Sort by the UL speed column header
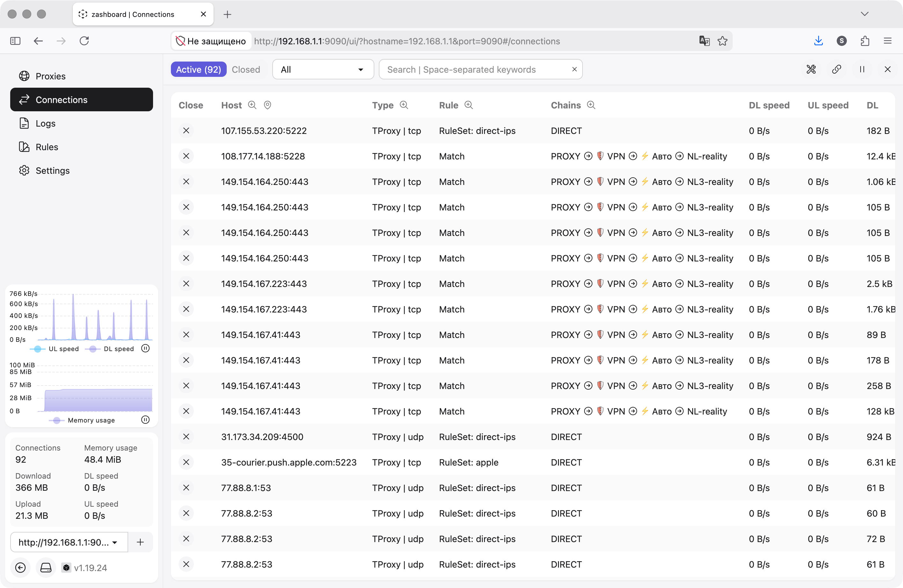The width and height of the screenshot is (903, 588). (828, 105)
